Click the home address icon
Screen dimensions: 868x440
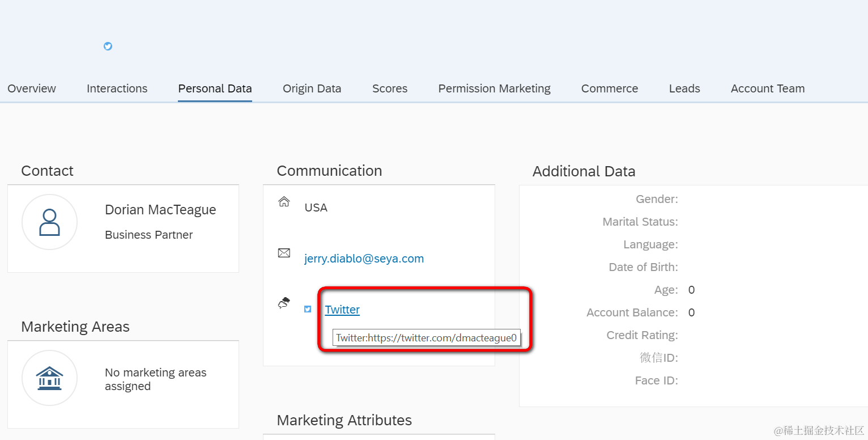point(284,202)
